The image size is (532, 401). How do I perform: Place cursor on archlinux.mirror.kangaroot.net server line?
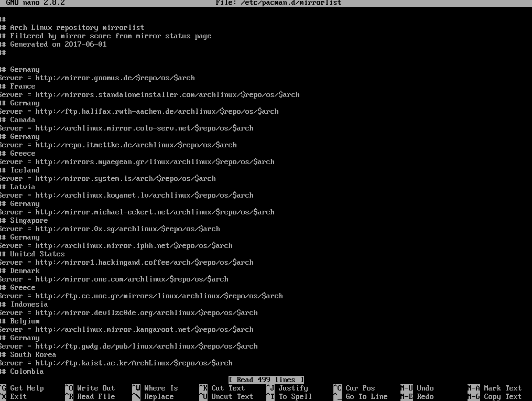pos(127,330)
